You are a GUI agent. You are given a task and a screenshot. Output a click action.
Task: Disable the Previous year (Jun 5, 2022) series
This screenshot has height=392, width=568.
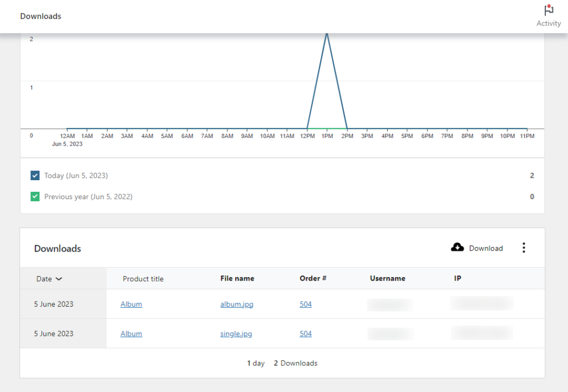point(34,196)
